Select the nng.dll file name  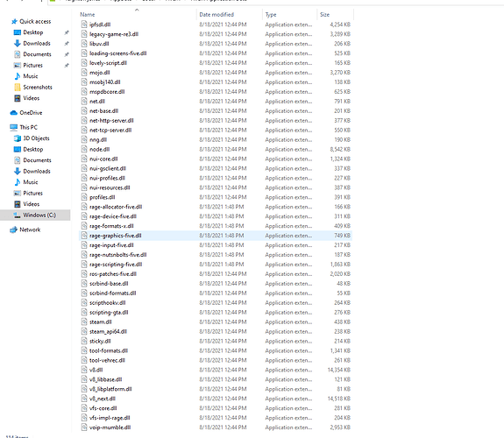tap(98, 140)
